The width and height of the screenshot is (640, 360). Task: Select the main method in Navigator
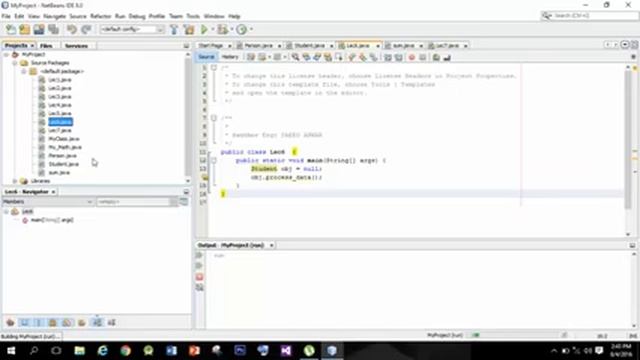tap(52, 220)
